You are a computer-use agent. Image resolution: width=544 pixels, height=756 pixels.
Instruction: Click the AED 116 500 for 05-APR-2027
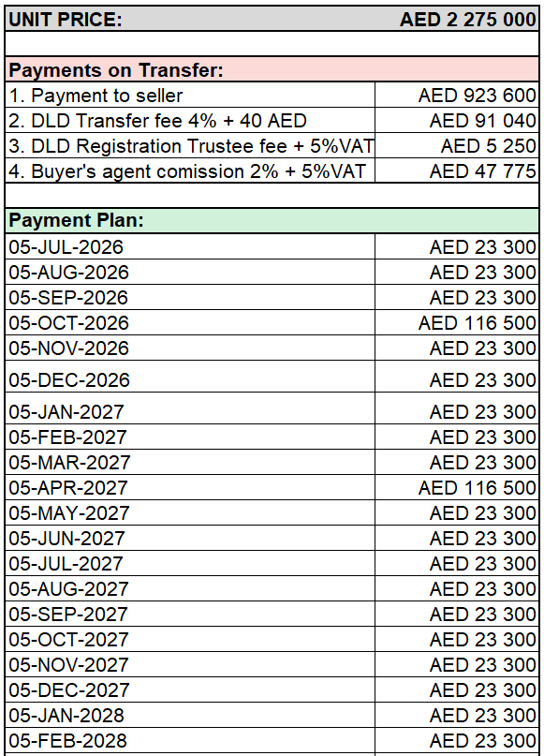coord(457,487)
